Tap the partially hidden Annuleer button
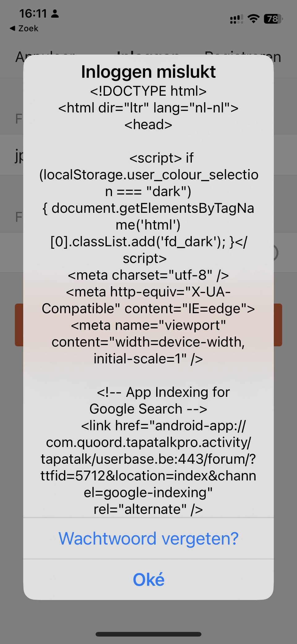Screen dimensions: 297x644 tap(19, 56)
